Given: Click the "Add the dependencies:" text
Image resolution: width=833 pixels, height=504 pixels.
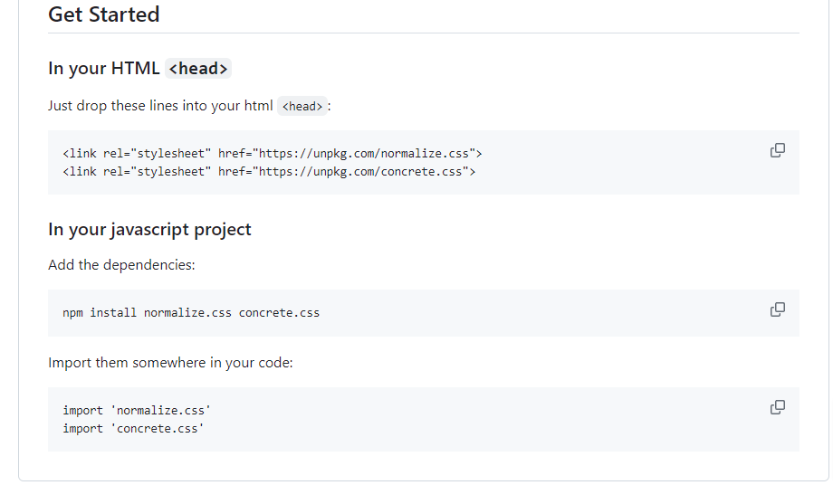Looking at the screenshot, I should tap(121, 265).
